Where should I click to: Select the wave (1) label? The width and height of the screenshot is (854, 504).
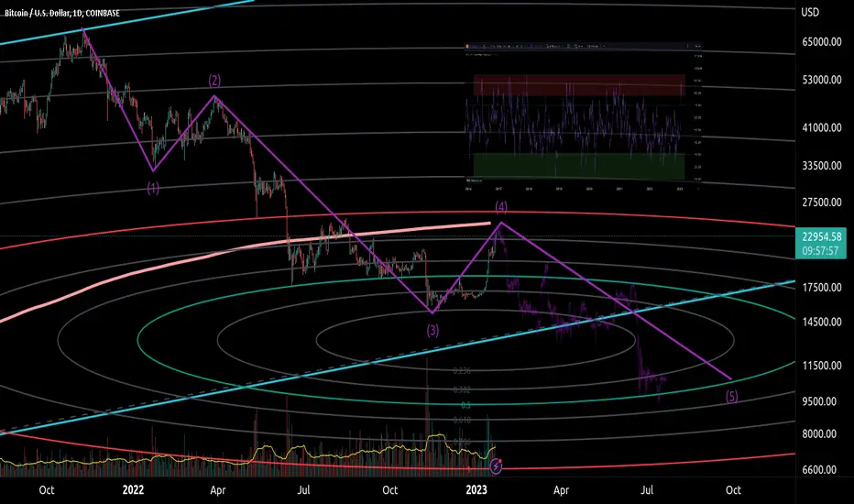click(153, 189)
